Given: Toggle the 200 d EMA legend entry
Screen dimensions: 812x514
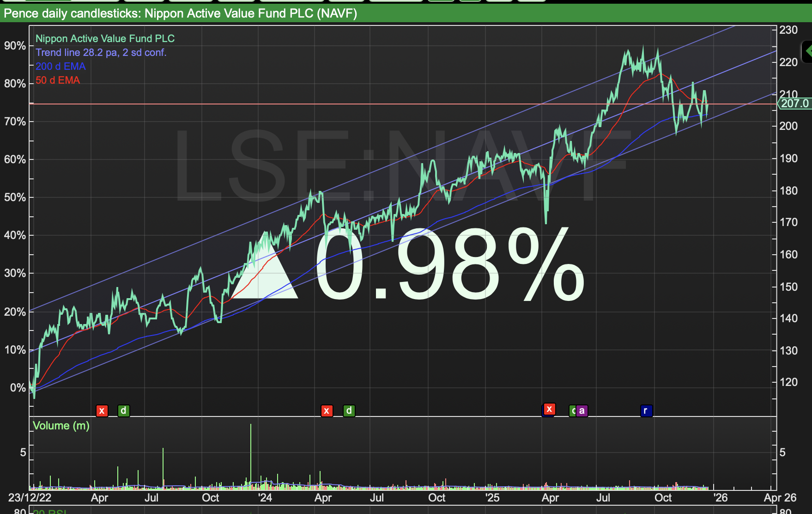Looking at the screenshot, I should (61, 67).
